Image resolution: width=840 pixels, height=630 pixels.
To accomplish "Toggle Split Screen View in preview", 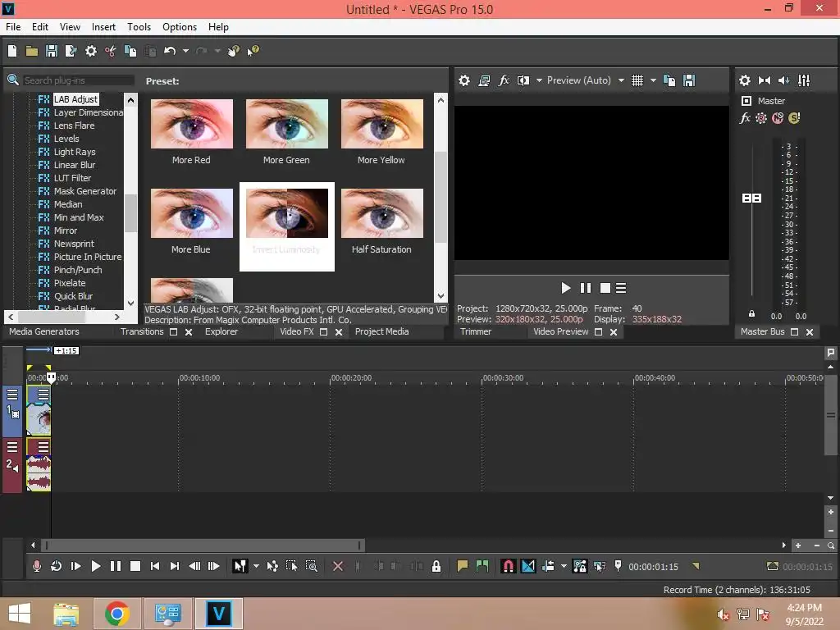I will coord(523,80).
